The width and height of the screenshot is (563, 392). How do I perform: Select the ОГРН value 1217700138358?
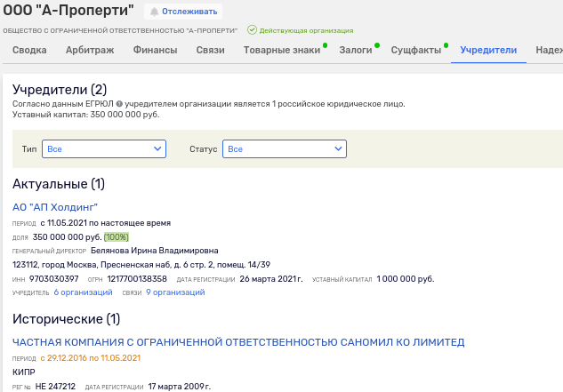tap(137, 279)
